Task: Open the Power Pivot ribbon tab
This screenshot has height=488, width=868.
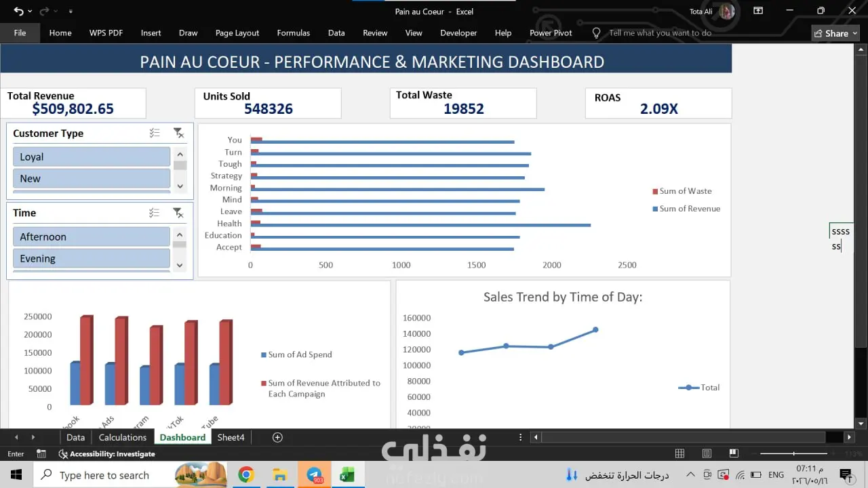Action: point(551,33)
